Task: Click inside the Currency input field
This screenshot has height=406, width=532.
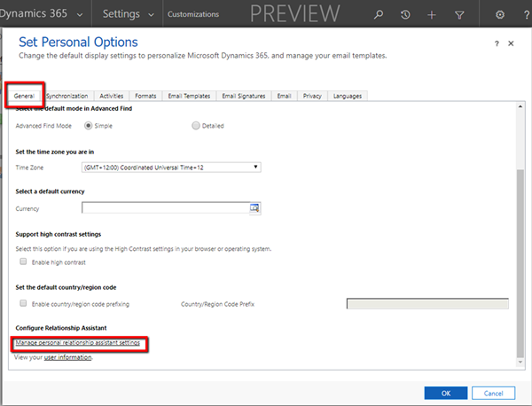Action: [164, 208]
